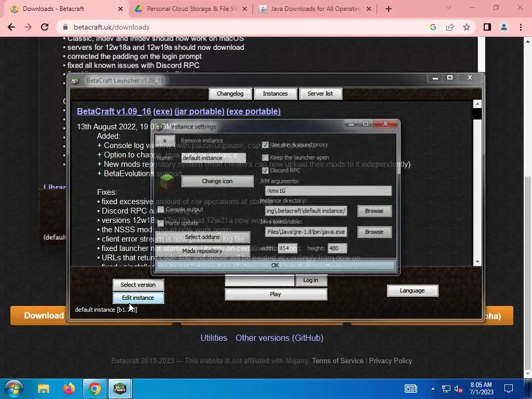Enable Keep the launcher open checkbox
Image resolution: width=532 pixels, height=399 pixels.
pyautogui.click(x=265, y=157)
